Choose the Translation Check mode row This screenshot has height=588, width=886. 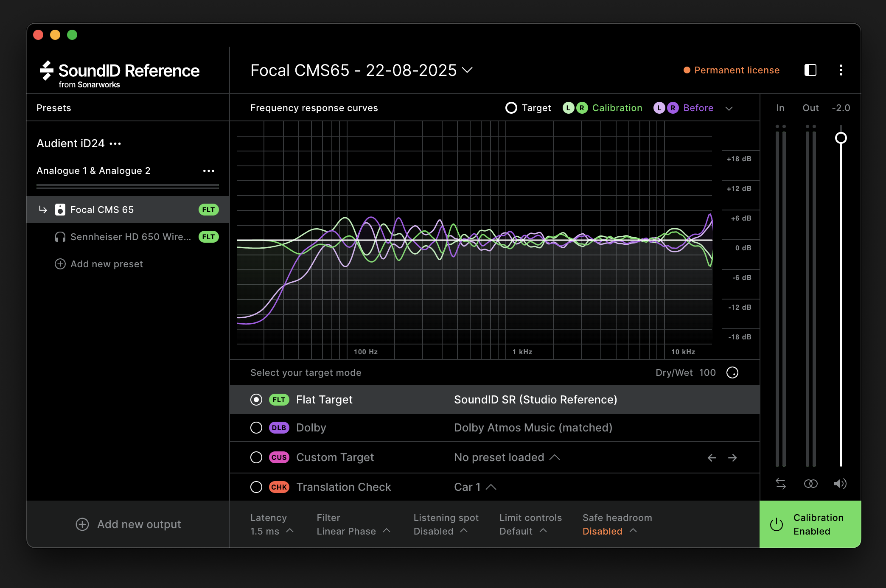coord(495,487)
